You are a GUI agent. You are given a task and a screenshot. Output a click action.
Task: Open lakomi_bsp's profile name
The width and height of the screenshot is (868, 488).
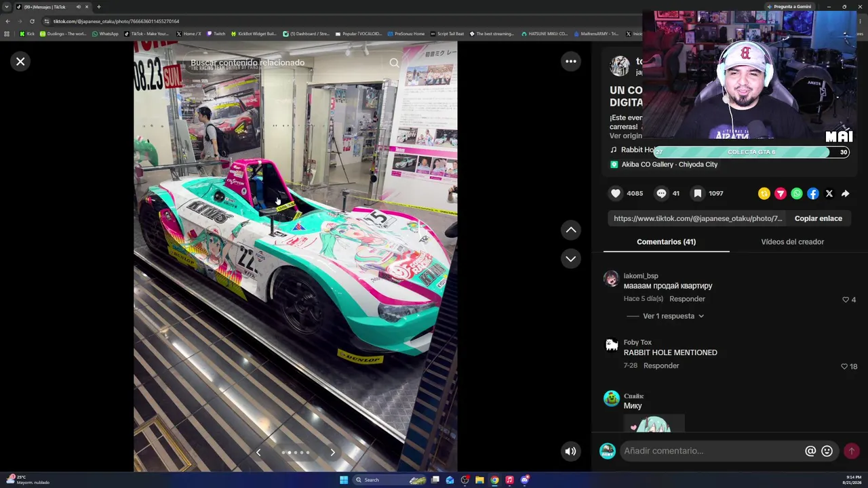click(x=641, y=276)
